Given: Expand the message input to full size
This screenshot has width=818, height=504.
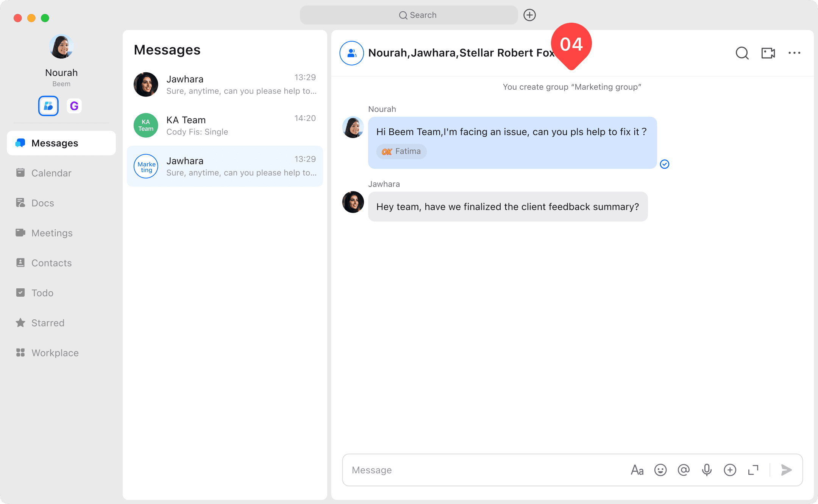Looking at the screenshot, I should pyautogui.click(x=753, y=470).
